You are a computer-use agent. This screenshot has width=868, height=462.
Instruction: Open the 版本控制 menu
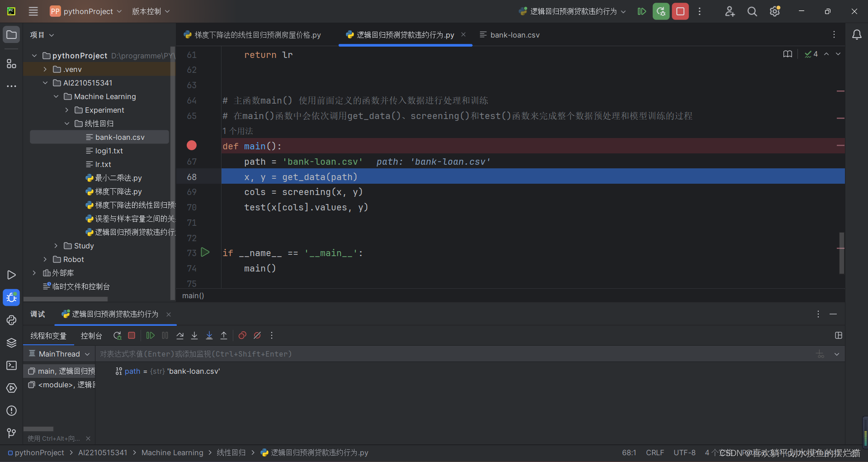tap(151, 11)
